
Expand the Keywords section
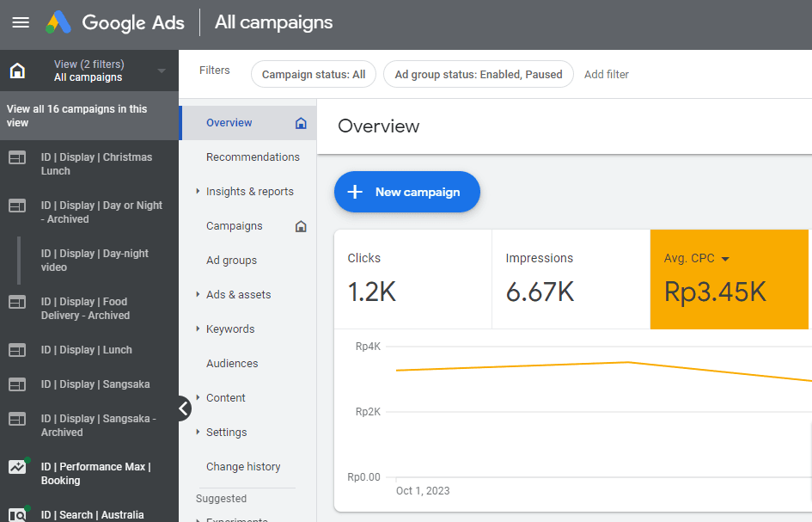[198, 329]
